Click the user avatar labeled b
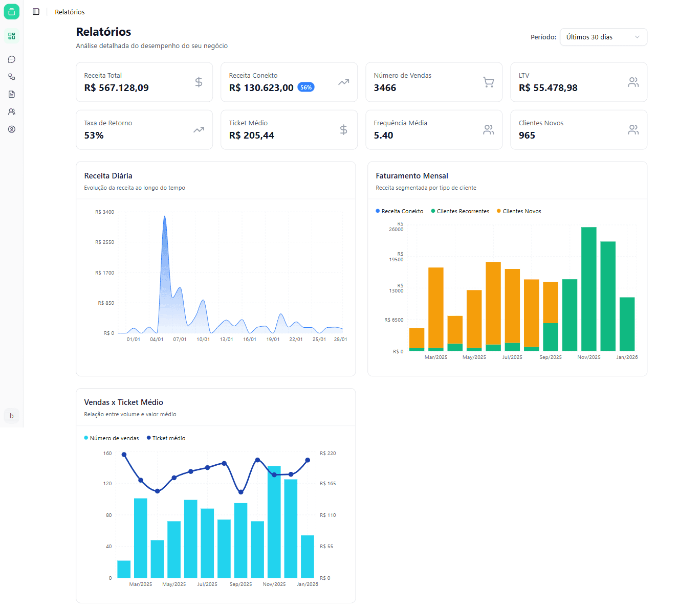The height and width of the screenshot is (611, 700). click(11, 416)
